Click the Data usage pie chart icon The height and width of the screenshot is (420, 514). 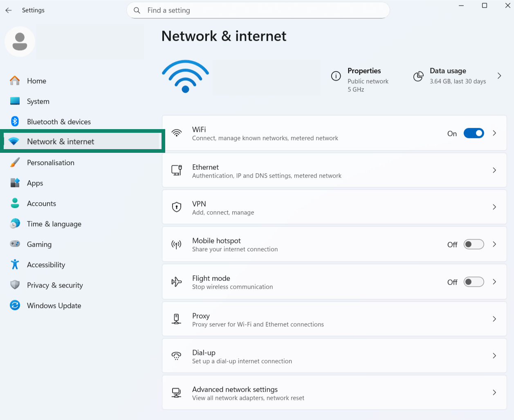(x=418, y=76)
